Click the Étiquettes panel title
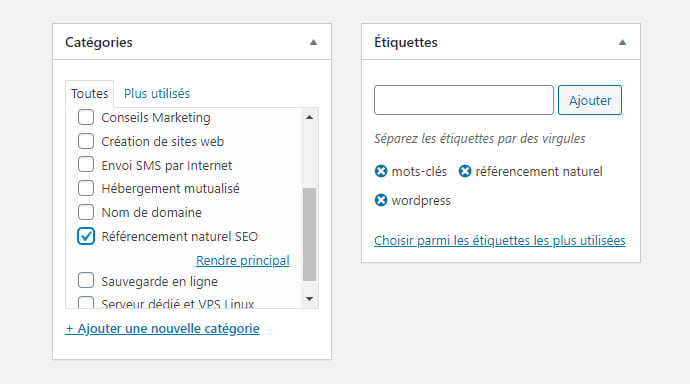 406,42
